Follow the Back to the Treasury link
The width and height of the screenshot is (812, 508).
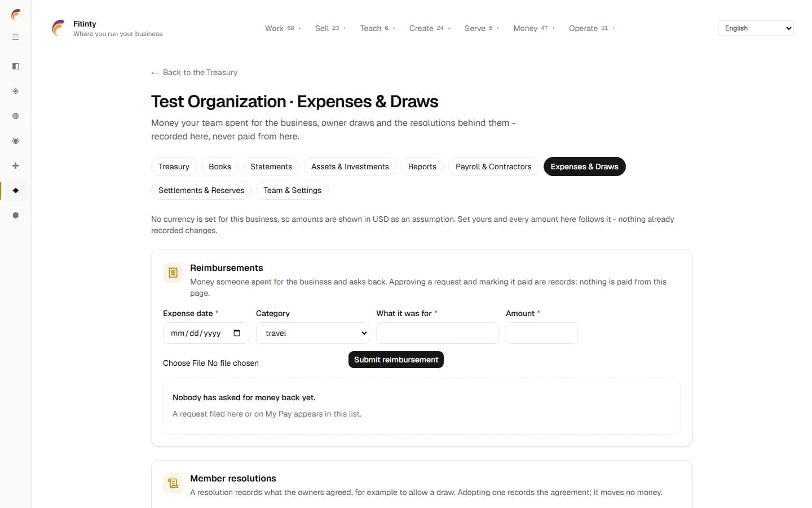(195, 72)
